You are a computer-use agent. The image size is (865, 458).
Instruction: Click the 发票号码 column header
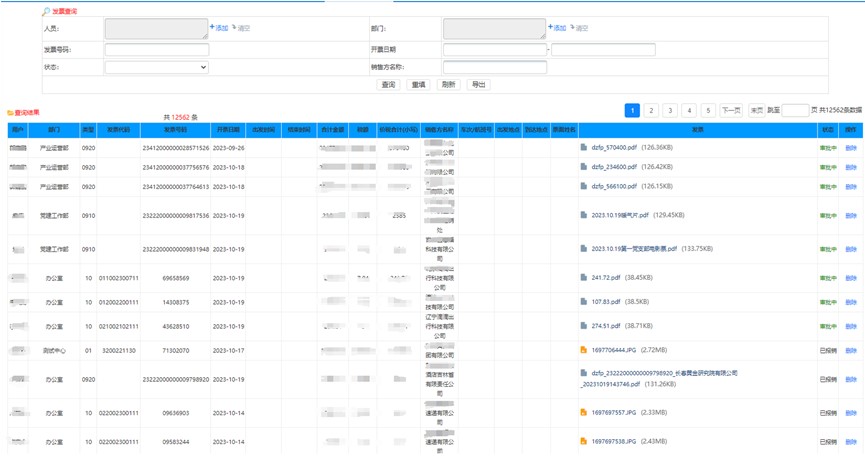click(x=175, y=130)
